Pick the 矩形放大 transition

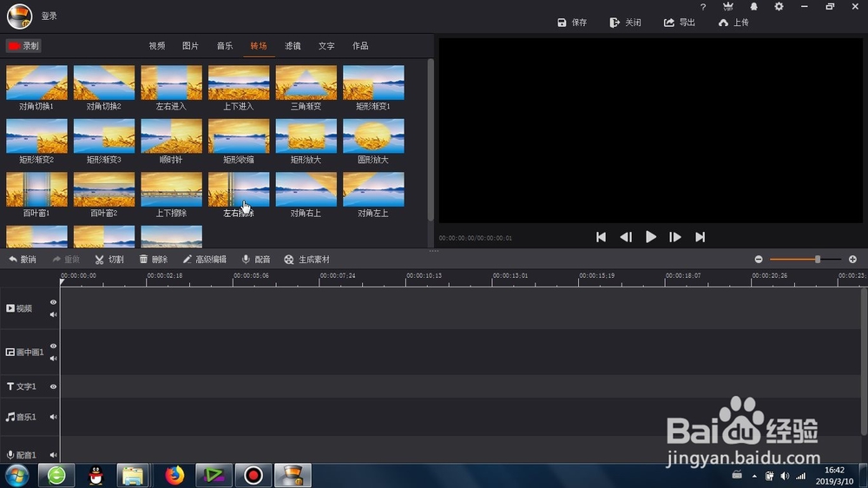coord(306,136)
